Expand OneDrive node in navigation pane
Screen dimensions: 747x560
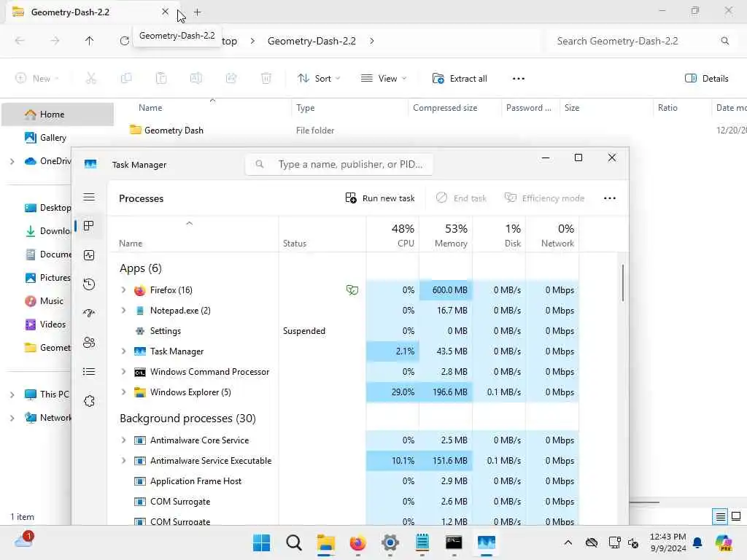(12, 161)
